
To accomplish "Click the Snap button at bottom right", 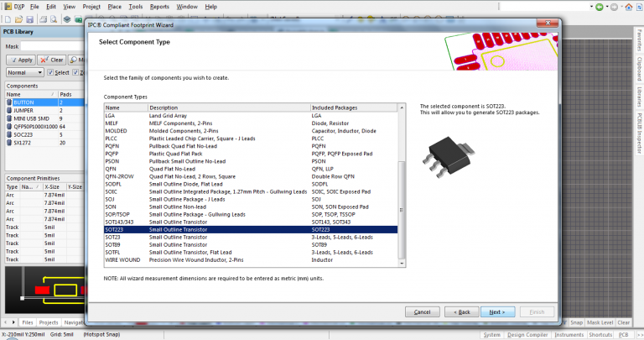I will click(576, 322).
